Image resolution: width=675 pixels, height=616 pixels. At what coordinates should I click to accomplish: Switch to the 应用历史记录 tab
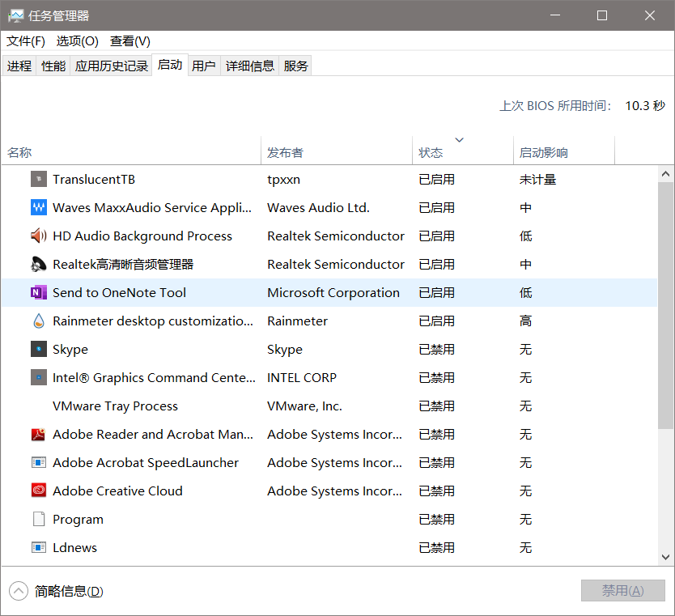pos(111,66)
